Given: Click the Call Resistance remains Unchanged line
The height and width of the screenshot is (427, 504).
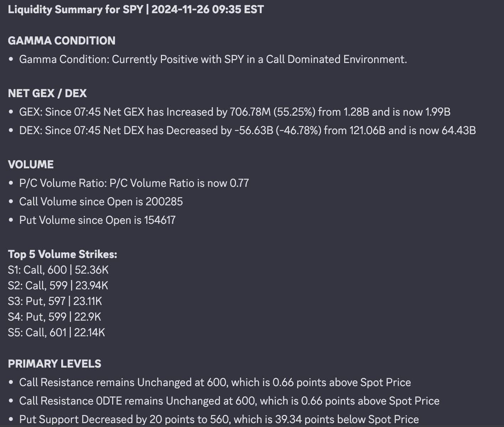Looking at the screenshot, I should pos(215,382).
